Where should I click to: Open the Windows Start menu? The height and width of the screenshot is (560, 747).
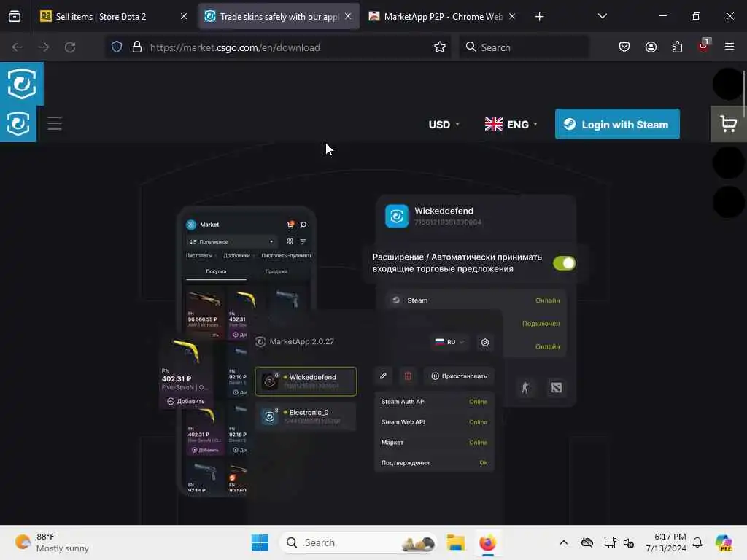pos(260,542)
